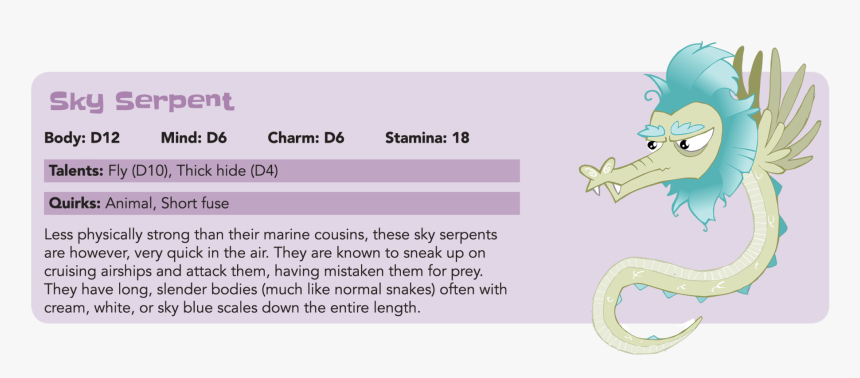The image size is (860, 378).
Task: Click the Charm: D6 stat
Action: (306, 138)
